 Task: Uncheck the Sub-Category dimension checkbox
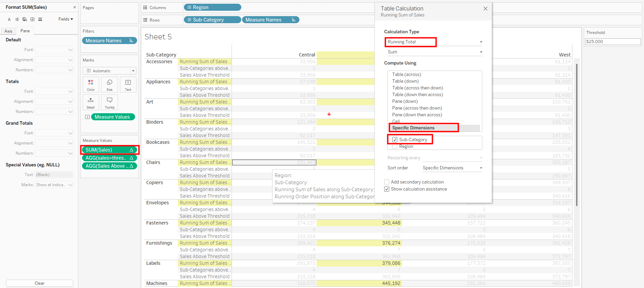(395, 140)
